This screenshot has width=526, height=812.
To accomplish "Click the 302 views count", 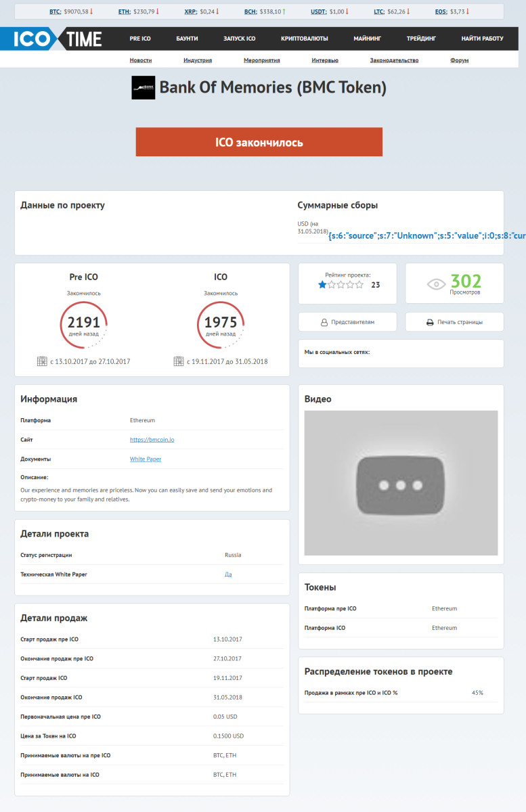I will tap(466, 281).
